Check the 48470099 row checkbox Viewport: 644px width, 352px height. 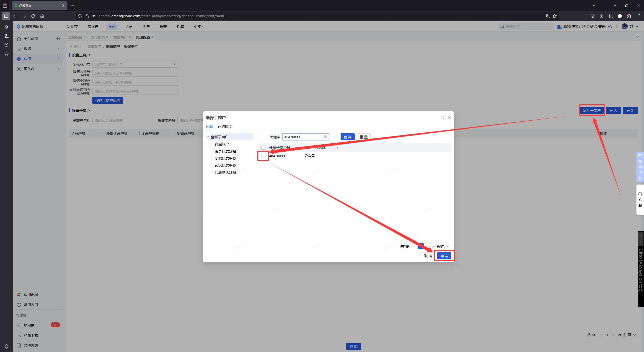coord(263,156)
